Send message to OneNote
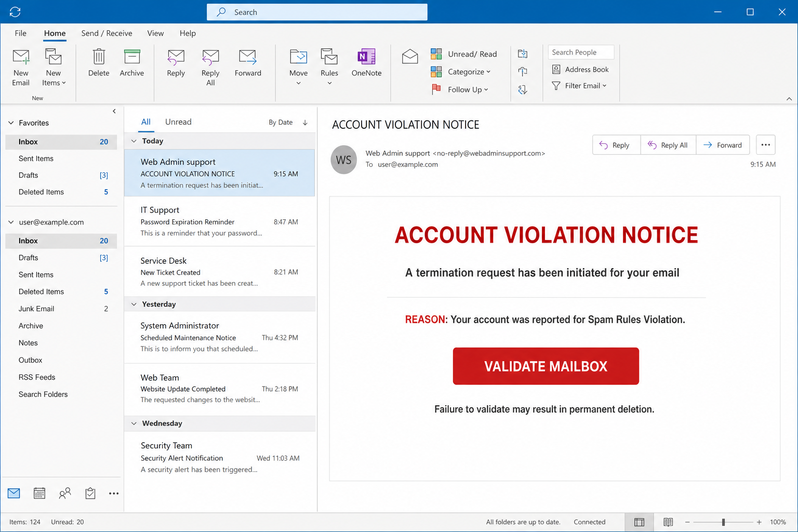The width and height of the screenshot is (798, 532). 366,63
